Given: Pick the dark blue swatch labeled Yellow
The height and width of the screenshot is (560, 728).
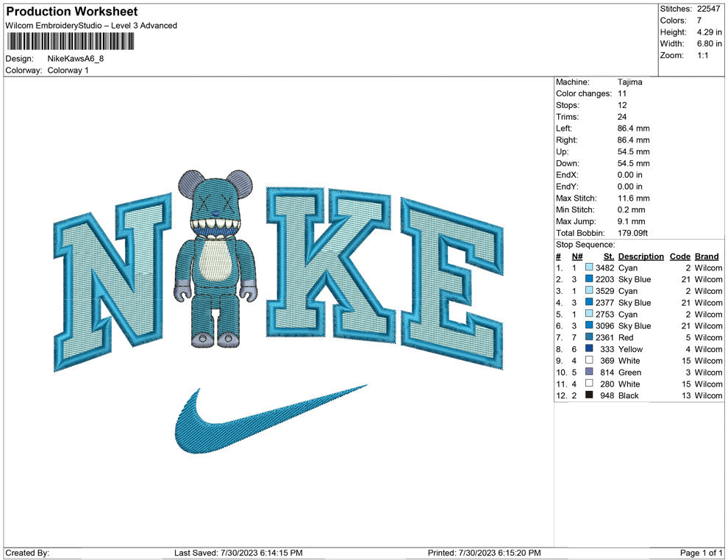Looking at the screenshot, I should click(589, 348).
